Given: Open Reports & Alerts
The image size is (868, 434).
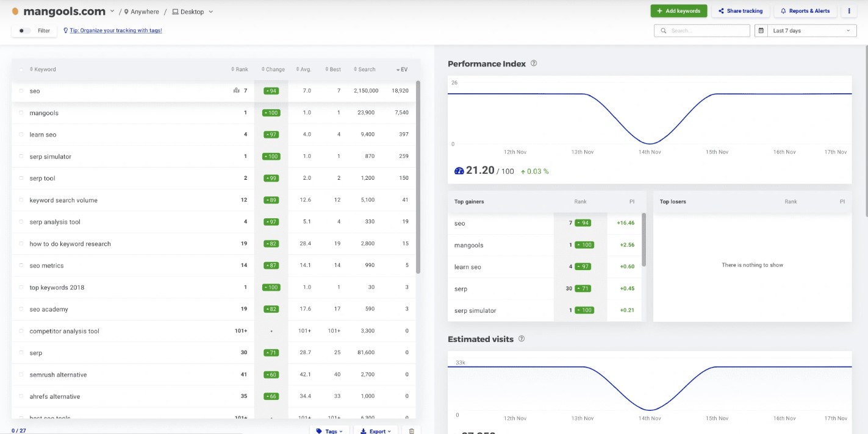Looking at the screenshot, I should [805, 11].
